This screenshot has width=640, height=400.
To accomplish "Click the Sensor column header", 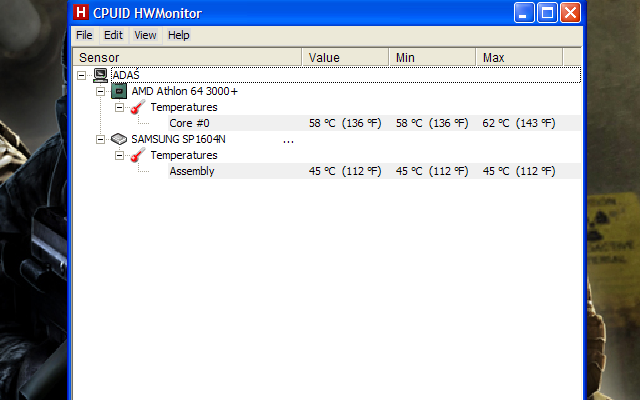I will point(187,58).
